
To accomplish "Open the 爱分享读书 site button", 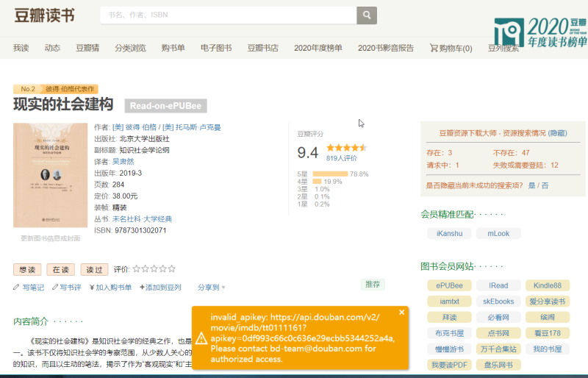I will (548, 302).
